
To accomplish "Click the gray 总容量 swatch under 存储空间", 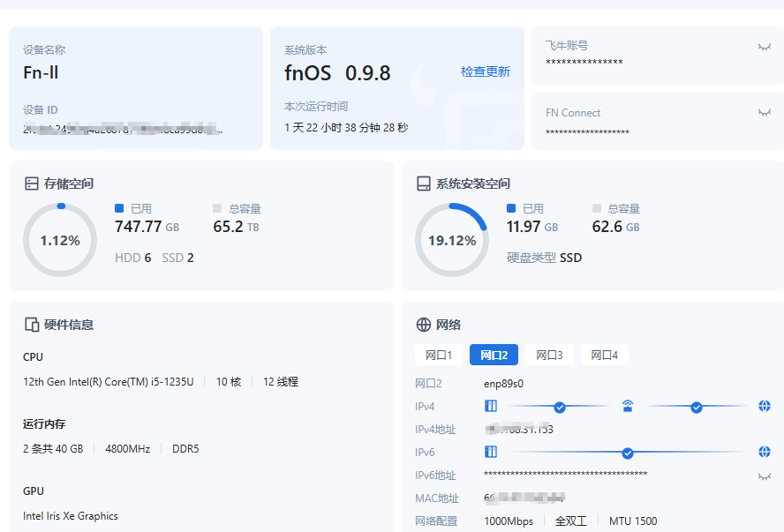I will [217, 208].
